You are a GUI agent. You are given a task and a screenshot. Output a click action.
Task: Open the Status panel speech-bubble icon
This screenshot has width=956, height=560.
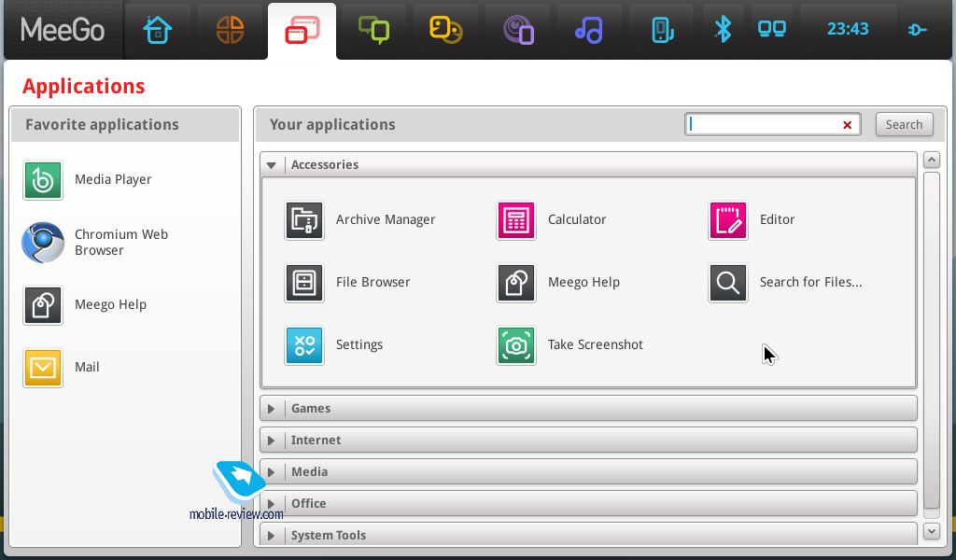pyautogui.click(x=373, y=30)
